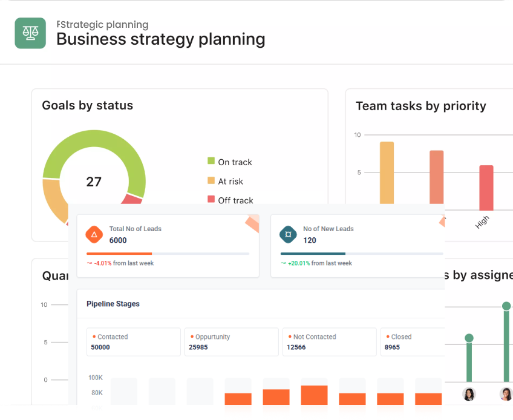Image resolution: width=513 pixels, height=420 pixels.
Task: Open the Strategic planning breadcrumb link
Action: 102,25
